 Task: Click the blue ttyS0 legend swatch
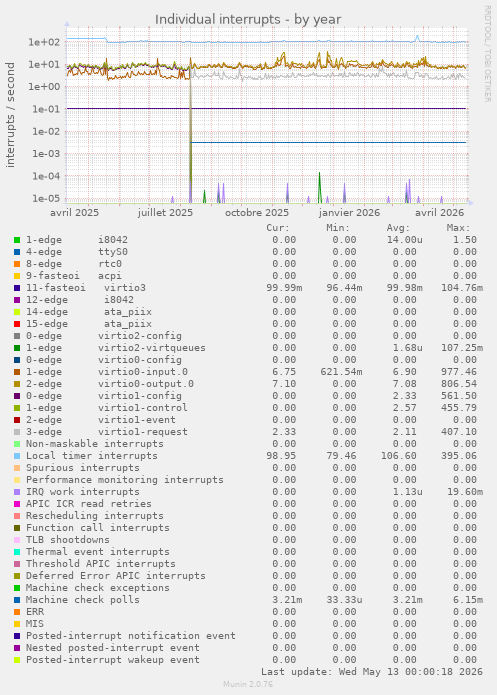(x=17, y=252)
